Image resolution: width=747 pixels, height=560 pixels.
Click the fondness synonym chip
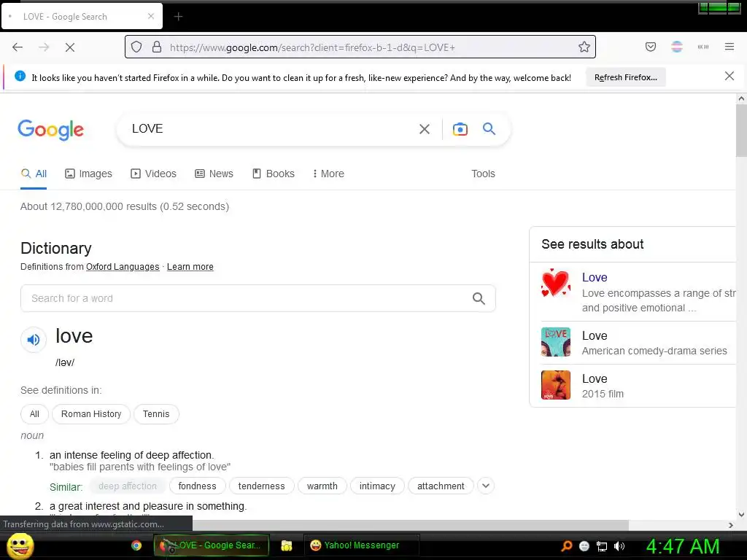[197, 486]
